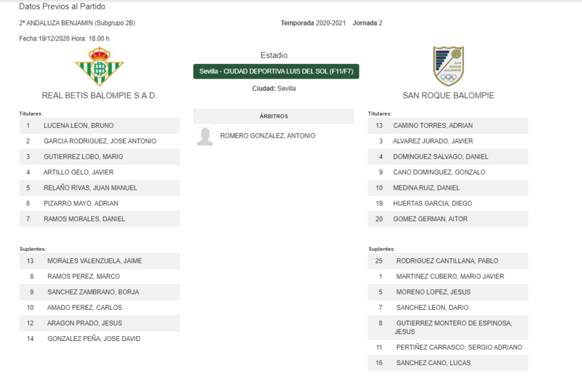Select substitute GUTIERREZ MONTERO DE ESPINOSA, JESUS
Viewport: 582px width, 392px height.
(448, 327)
